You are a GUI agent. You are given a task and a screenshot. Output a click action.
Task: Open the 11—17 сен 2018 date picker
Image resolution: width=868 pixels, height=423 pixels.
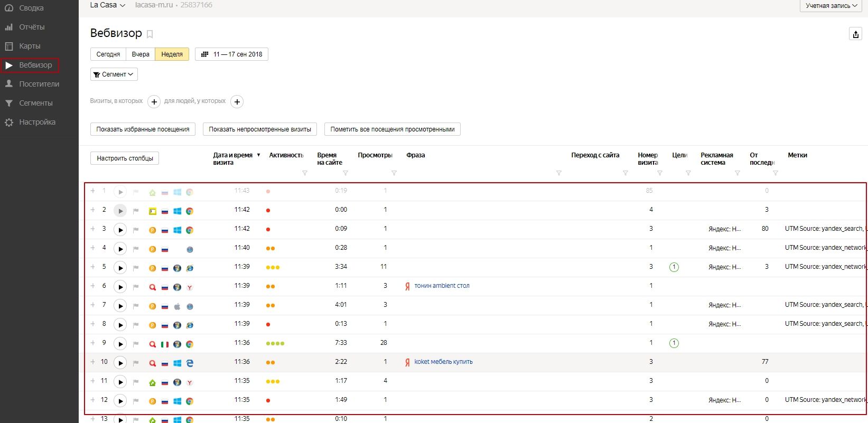pos(231,54)
